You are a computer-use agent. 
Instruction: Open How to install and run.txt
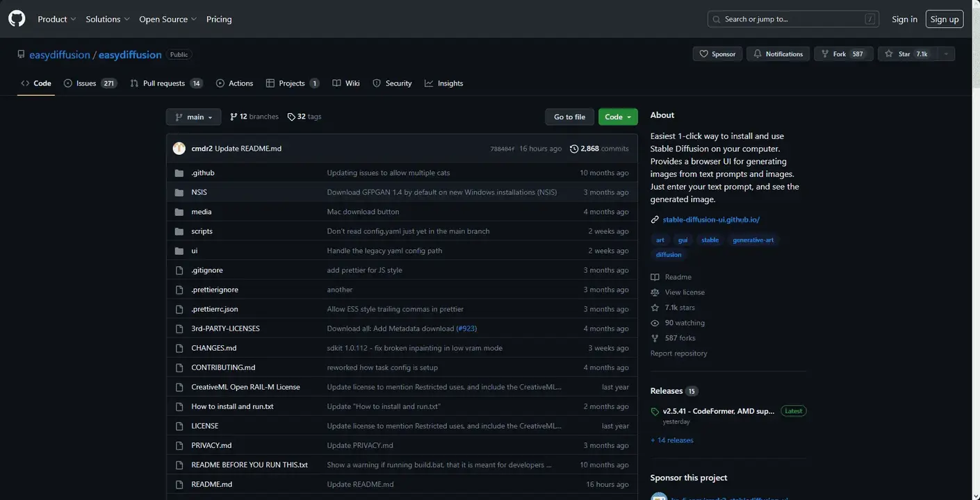coord(232,406)
